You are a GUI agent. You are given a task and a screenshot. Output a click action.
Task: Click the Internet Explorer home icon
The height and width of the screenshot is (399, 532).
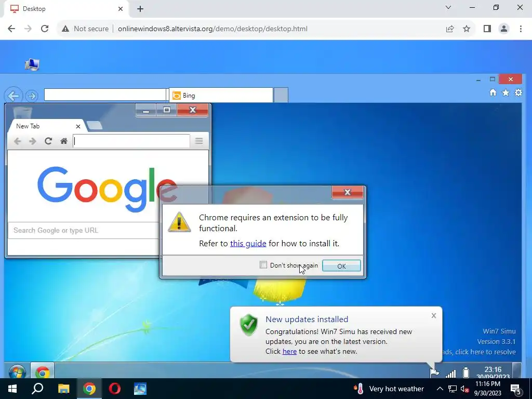(x=493, y=92)
